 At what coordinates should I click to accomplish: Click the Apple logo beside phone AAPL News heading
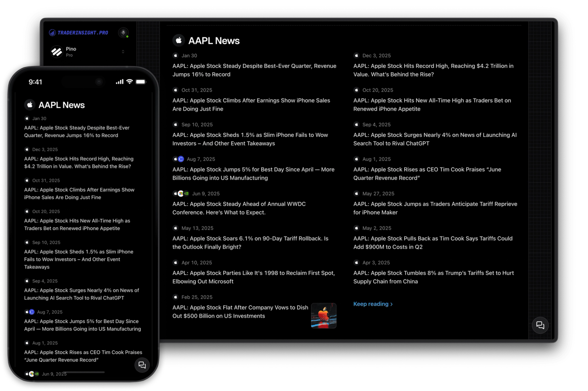point(30,105)
